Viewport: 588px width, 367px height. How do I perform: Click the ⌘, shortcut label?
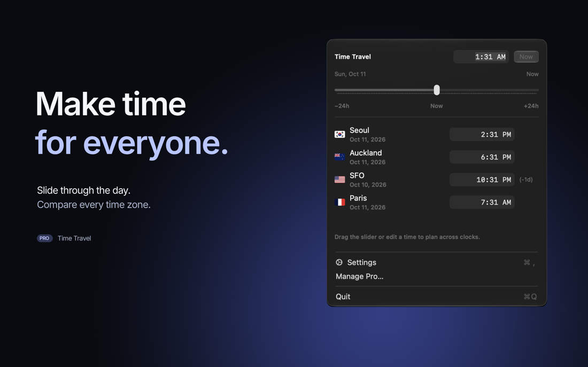(529, 262)
